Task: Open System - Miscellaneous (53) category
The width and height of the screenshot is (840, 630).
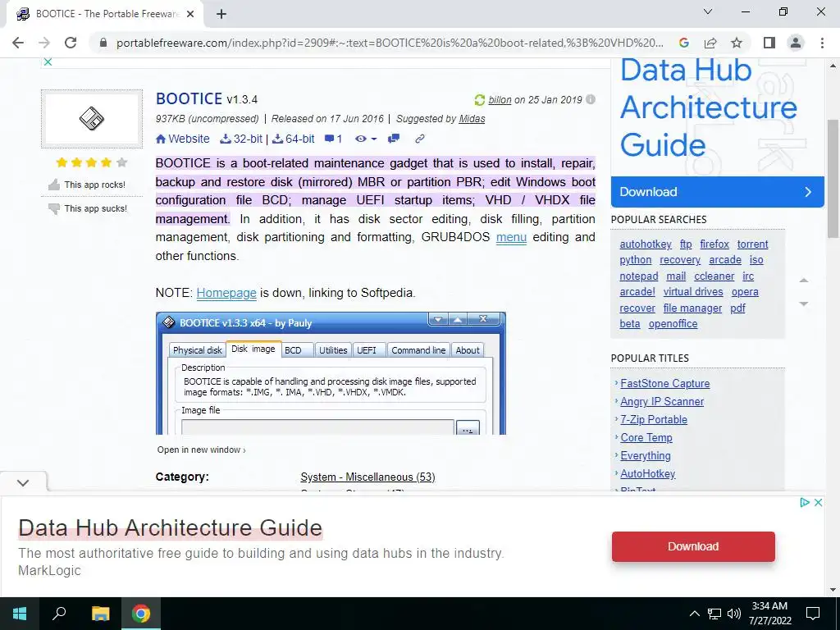Action: [367, 477]
